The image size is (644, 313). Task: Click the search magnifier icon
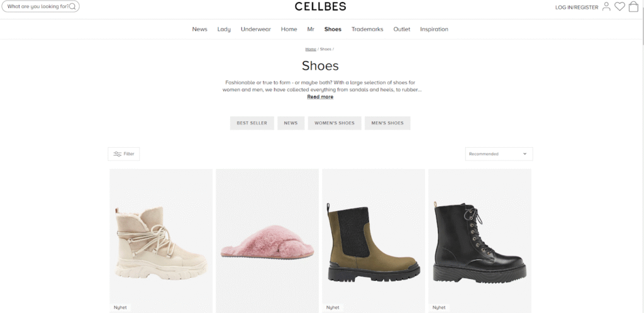tap(72, 6)
